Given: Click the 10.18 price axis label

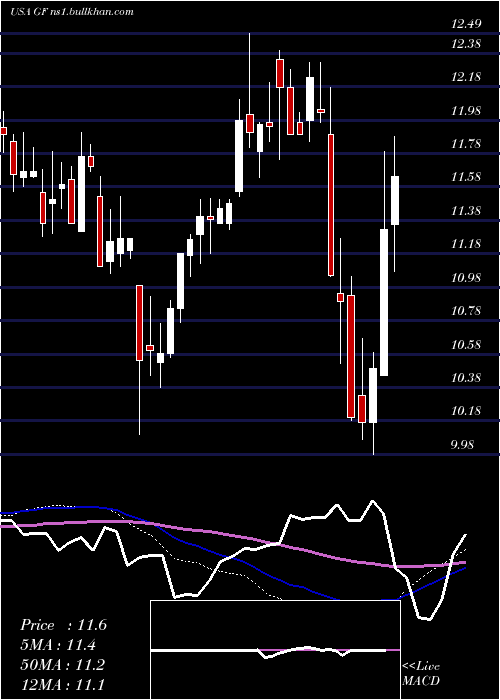Looking at the screenshot, I should point(466,411).
